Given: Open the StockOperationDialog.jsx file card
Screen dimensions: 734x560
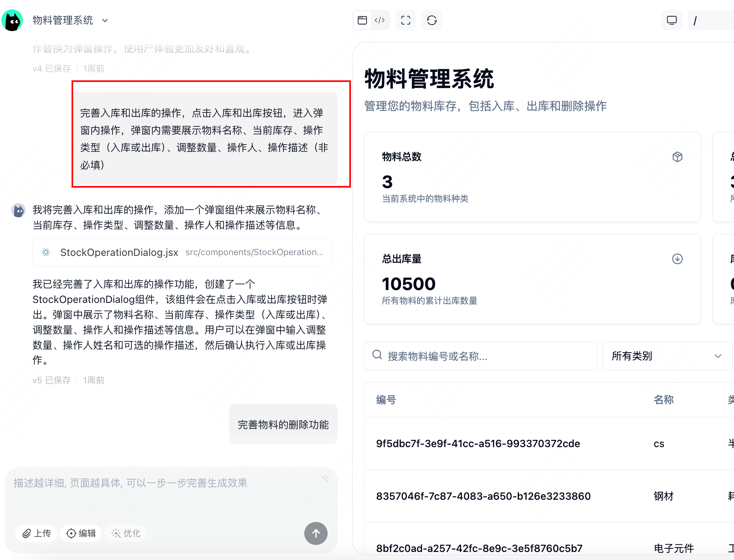Looking at the screenshot, I should click(182, 252).
